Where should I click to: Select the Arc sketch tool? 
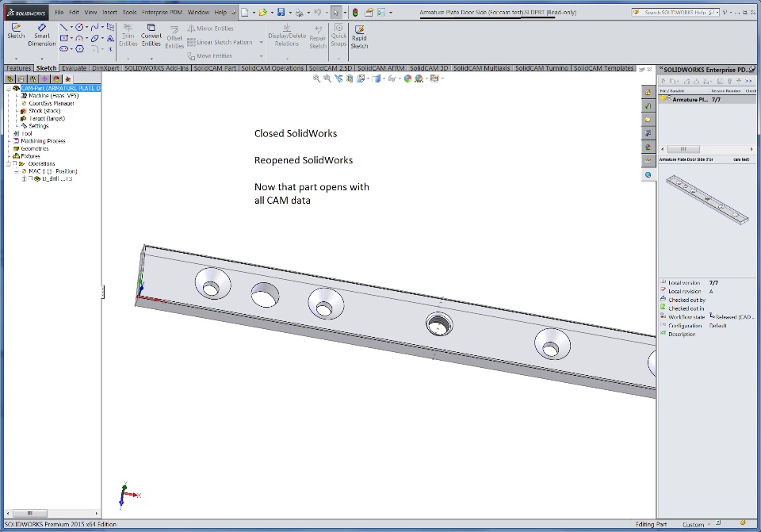coord(79,38)
